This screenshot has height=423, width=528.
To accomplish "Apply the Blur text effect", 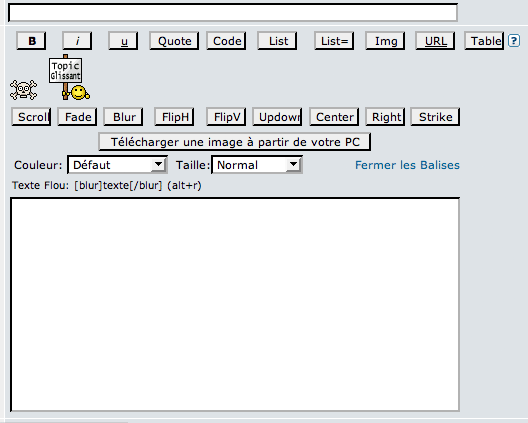I will pos(123,117).
